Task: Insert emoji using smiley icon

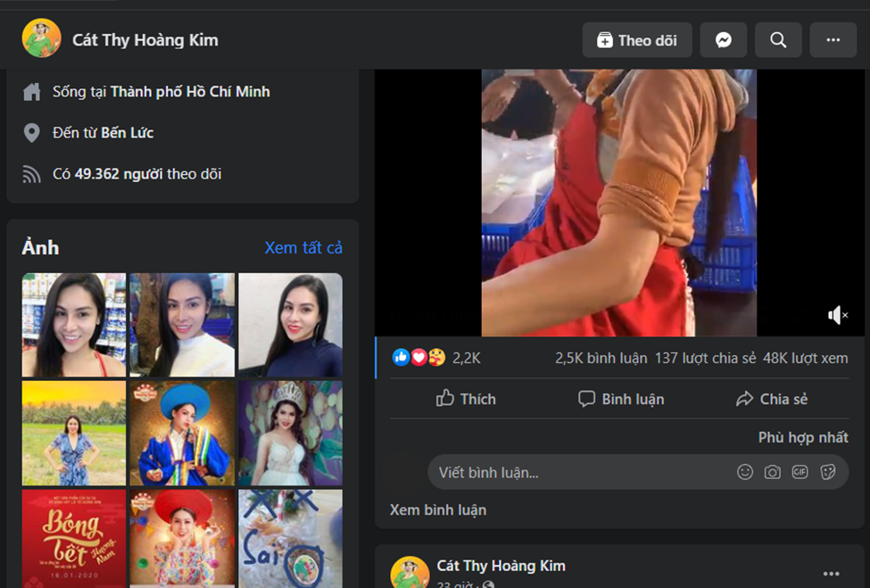Action: tap(745, 472)
